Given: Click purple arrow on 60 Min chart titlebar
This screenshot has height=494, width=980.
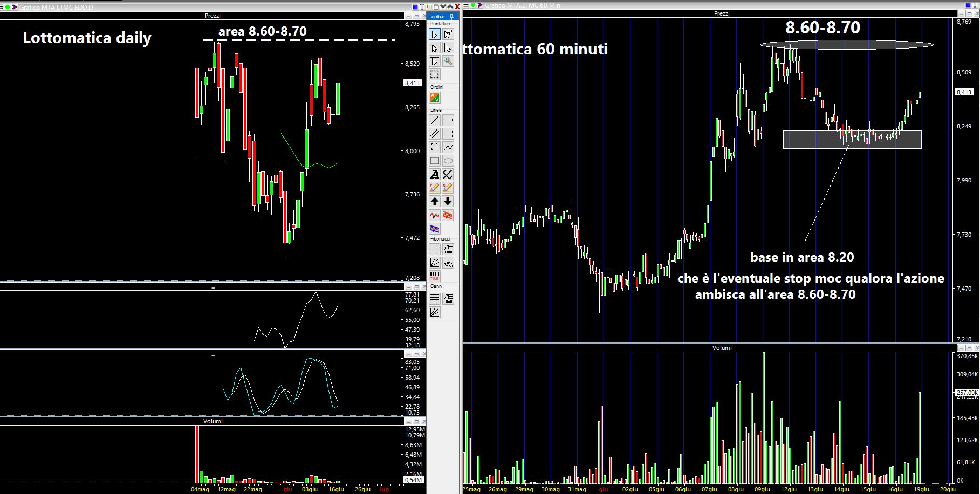Looking at the screenshot, I should (480, 5).
